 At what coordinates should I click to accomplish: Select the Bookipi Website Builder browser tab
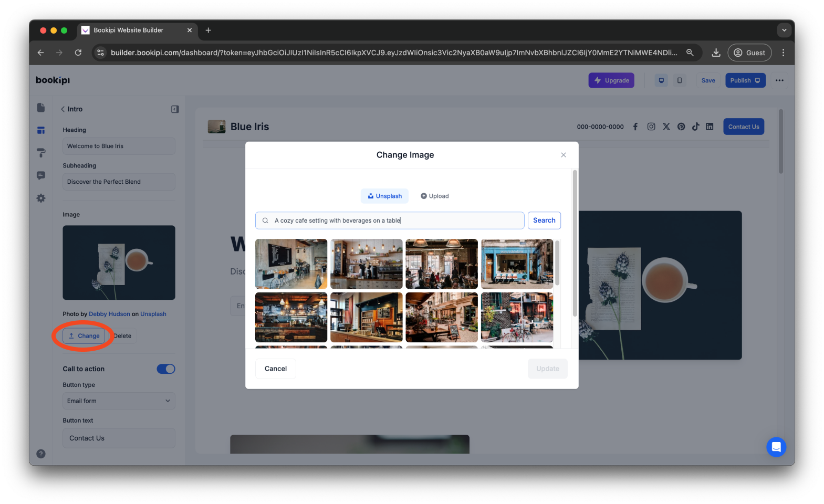138,30
